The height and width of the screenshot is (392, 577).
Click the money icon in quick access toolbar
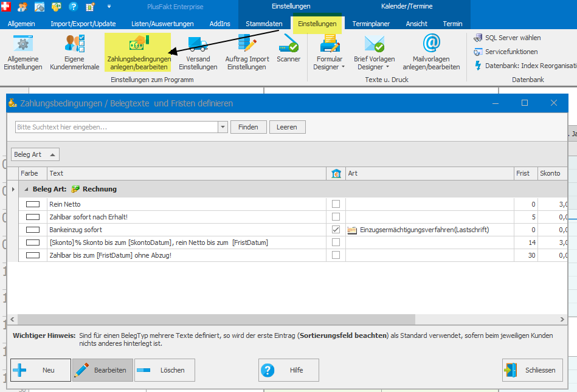57,6
